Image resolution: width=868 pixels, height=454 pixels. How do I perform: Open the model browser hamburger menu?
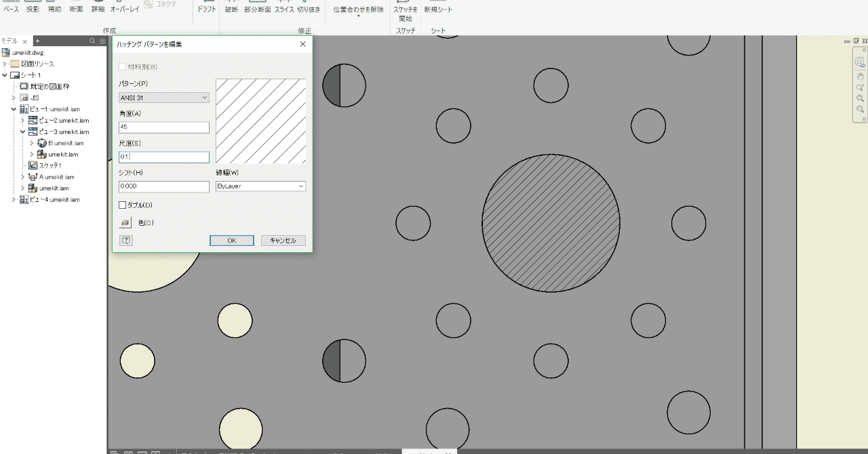(102, 41)
